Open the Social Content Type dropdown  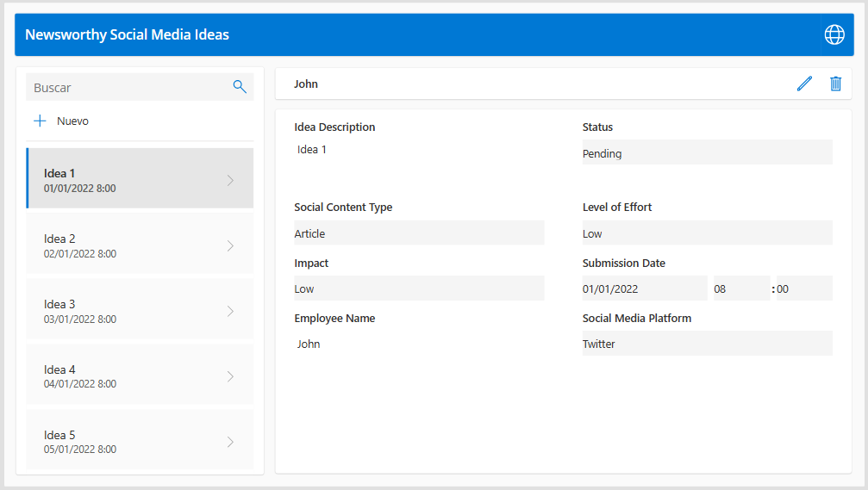click(x=419, y=233)
